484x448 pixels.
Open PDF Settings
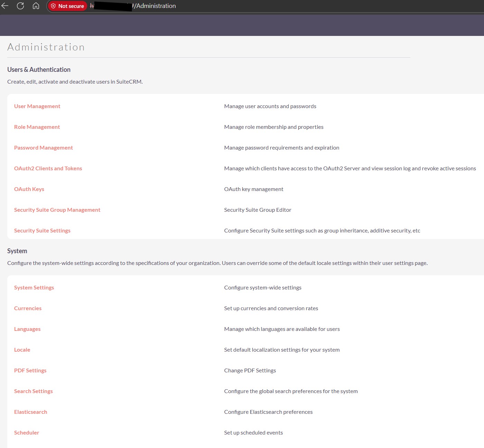(30, 371)
